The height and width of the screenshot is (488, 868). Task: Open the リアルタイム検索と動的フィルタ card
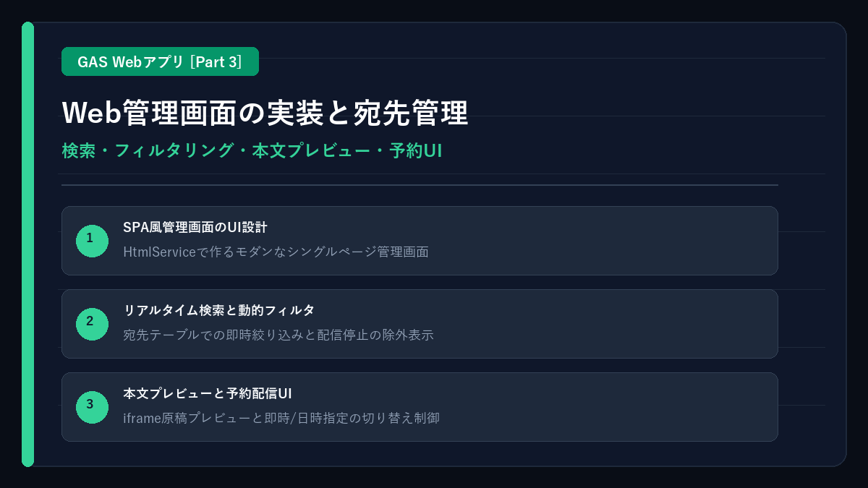click(420, 324)
